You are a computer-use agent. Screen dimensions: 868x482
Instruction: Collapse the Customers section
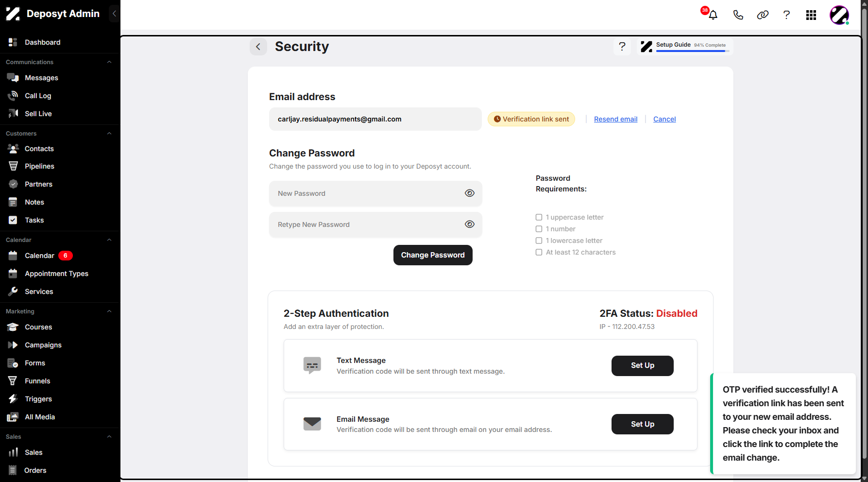point(109,134)
